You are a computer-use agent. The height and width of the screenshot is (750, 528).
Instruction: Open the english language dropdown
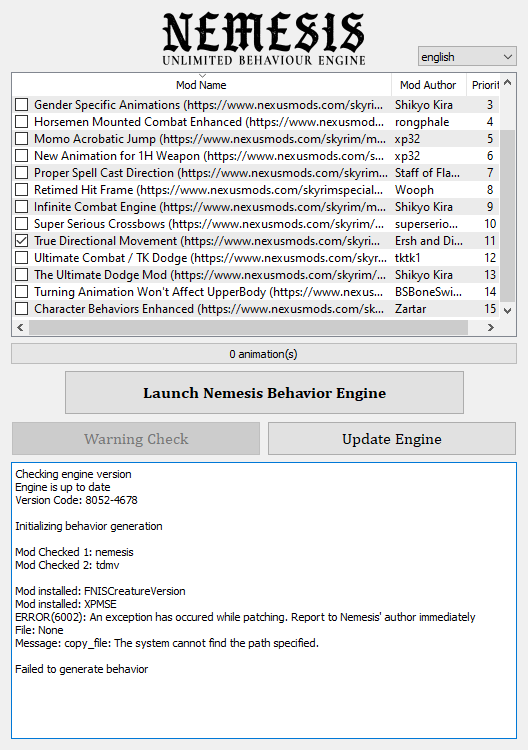tap(467, 56)
